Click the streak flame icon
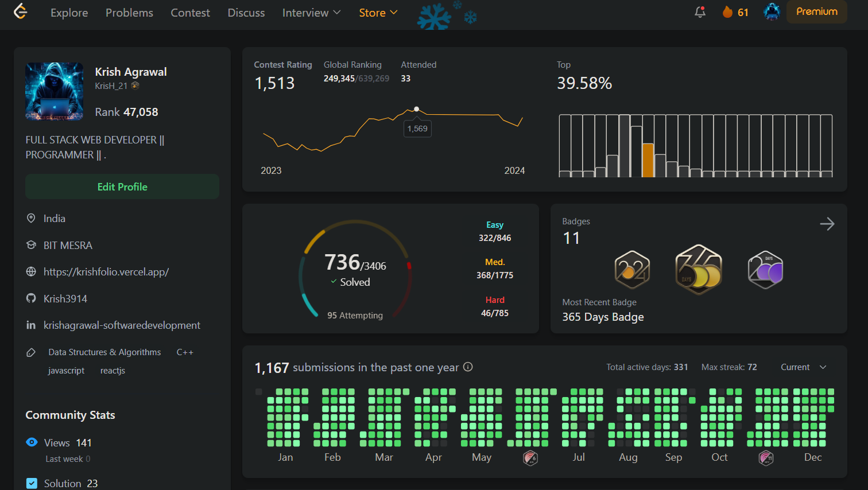 (x=727, y=12)
